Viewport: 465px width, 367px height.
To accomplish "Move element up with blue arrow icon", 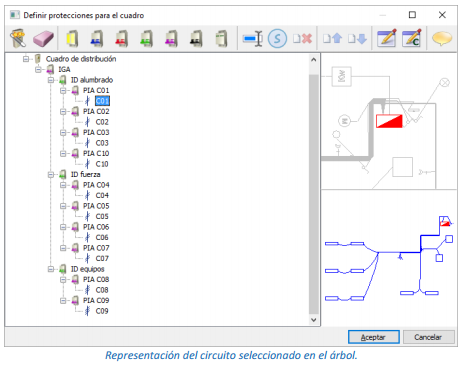I will (x=333, y=39).
